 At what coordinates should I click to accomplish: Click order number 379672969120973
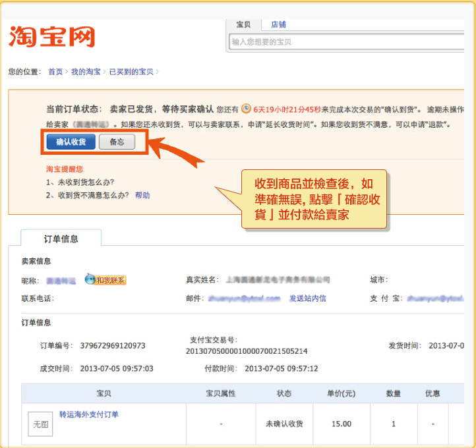click(x=113, y=345)
